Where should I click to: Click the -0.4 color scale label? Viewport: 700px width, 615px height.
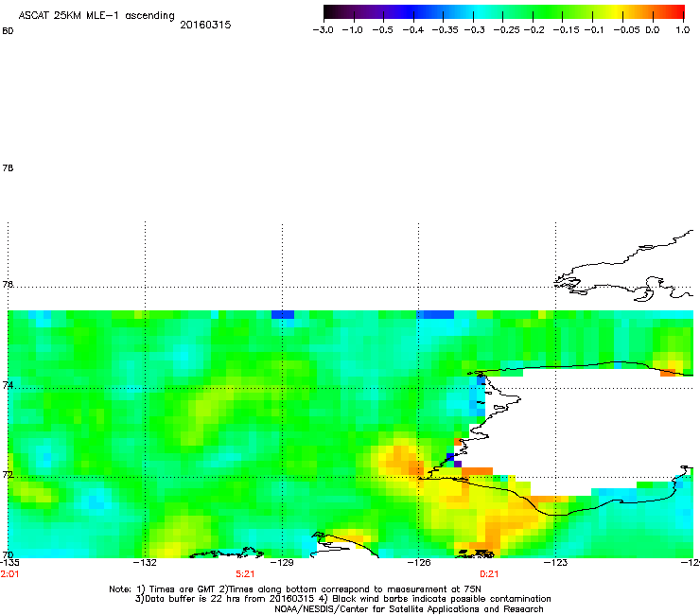[413, 30]
